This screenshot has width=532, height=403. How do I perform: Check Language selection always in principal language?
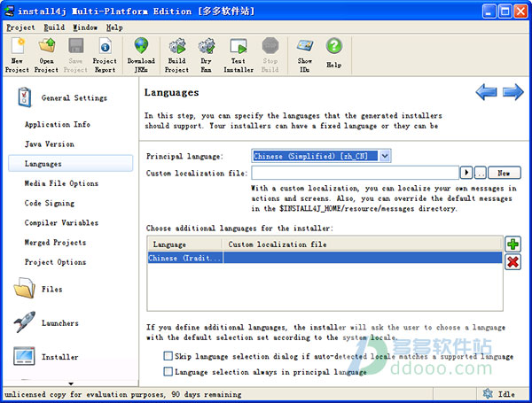tap(168, 371)
